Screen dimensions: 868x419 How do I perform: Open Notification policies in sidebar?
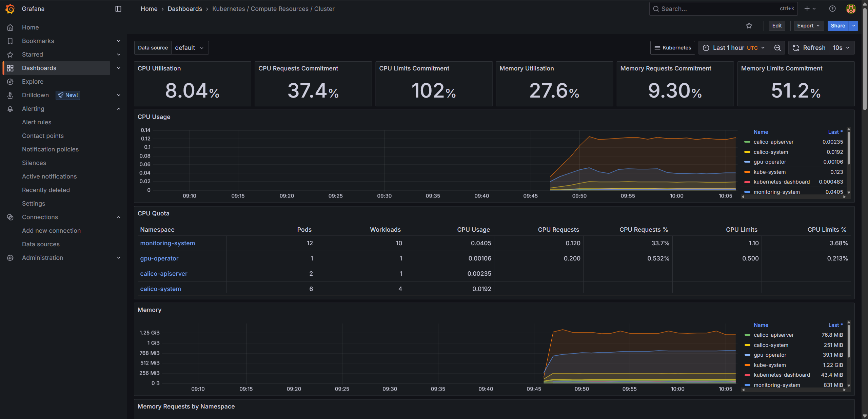point(50,149)
